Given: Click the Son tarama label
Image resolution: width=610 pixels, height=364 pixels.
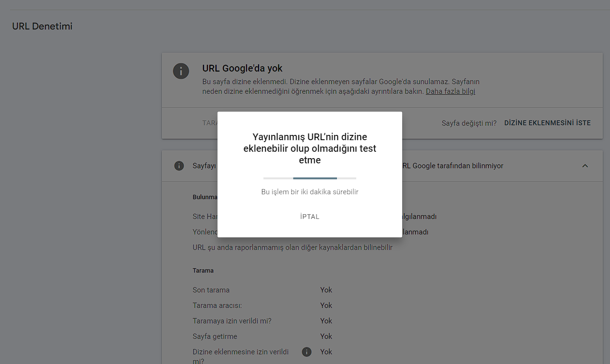Looking at the screenshot, I should [211, 290].
